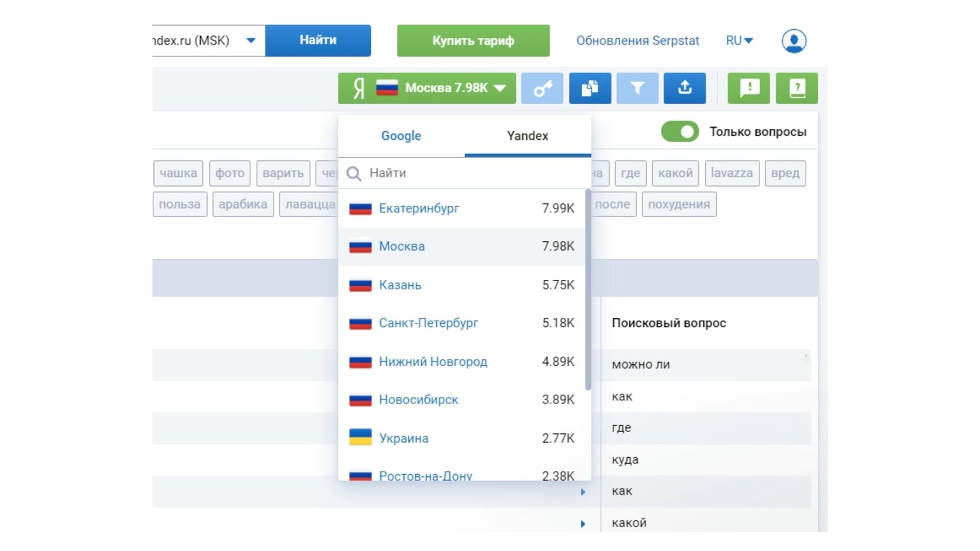
Task: Click the какой keyword tag
Action: point(675,173)
